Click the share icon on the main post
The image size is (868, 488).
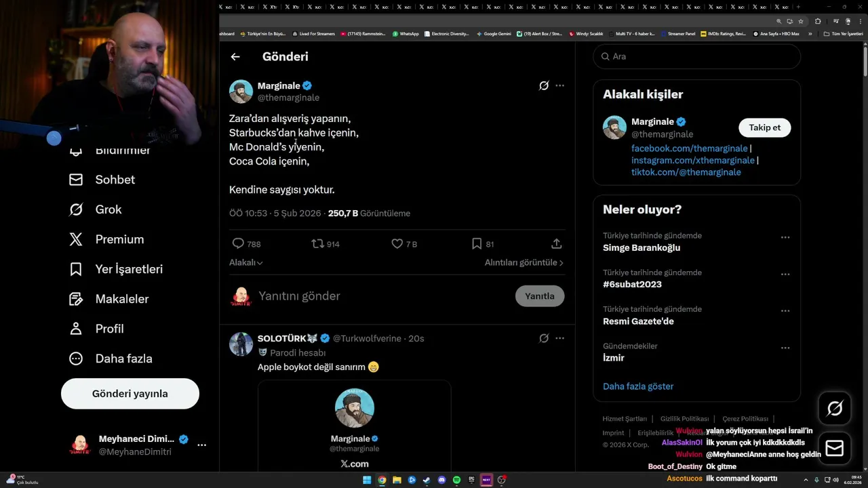(x=556, y=244)
